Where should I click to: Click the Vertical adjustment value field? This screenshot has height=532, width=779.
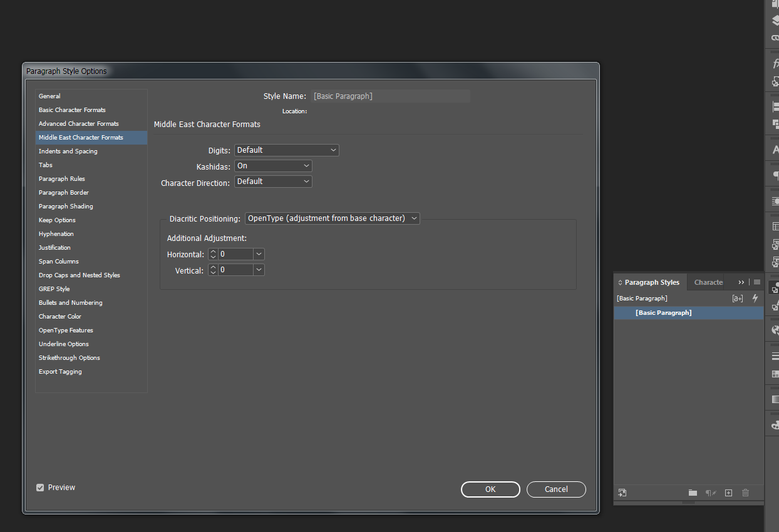[x=235, y=270]
